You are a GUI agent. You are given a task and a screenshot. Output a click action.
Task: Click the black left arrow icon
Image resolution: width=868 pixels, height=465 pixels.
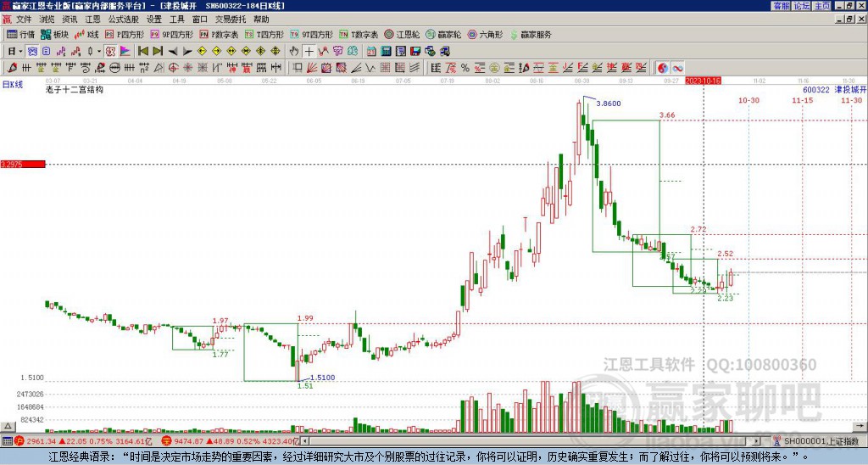173,51
